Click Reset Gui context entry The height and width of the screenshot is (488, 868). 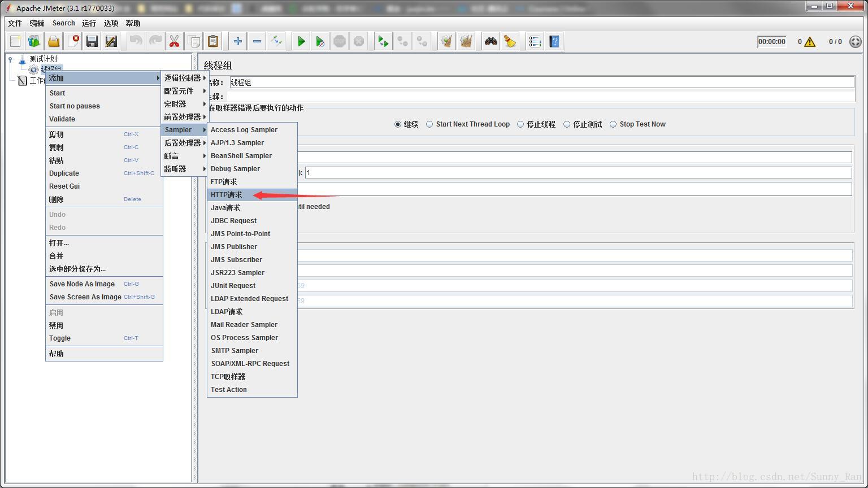click(104, 186)
